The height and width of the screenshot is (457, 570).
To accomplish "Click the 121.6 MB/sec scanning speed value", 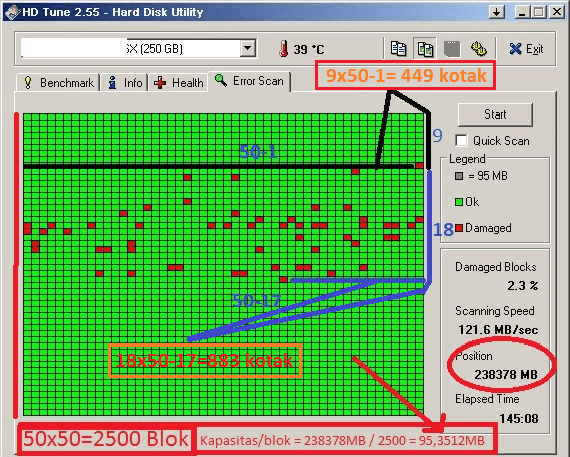I will pos(498,330).
